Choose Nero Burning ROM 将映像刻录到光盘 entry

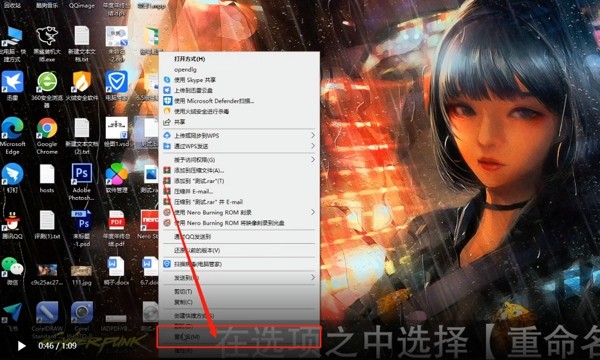pyautogui.click(x=239, y=223)
